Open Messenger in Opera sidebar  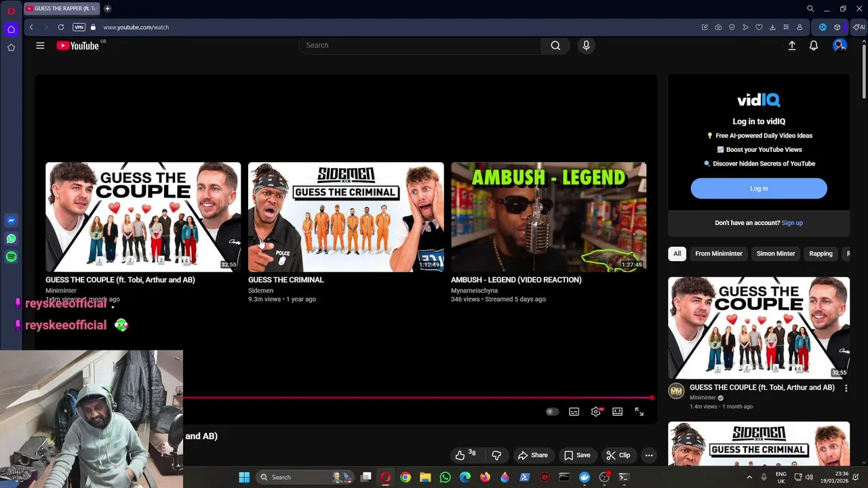pyautogui.click(x=11, y=220)
